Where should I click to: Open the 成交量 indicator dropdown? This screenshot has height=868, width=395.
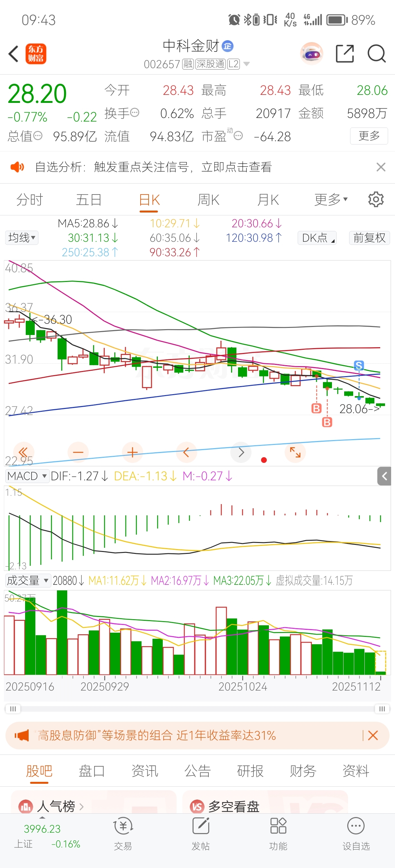(x=28, y=581)
